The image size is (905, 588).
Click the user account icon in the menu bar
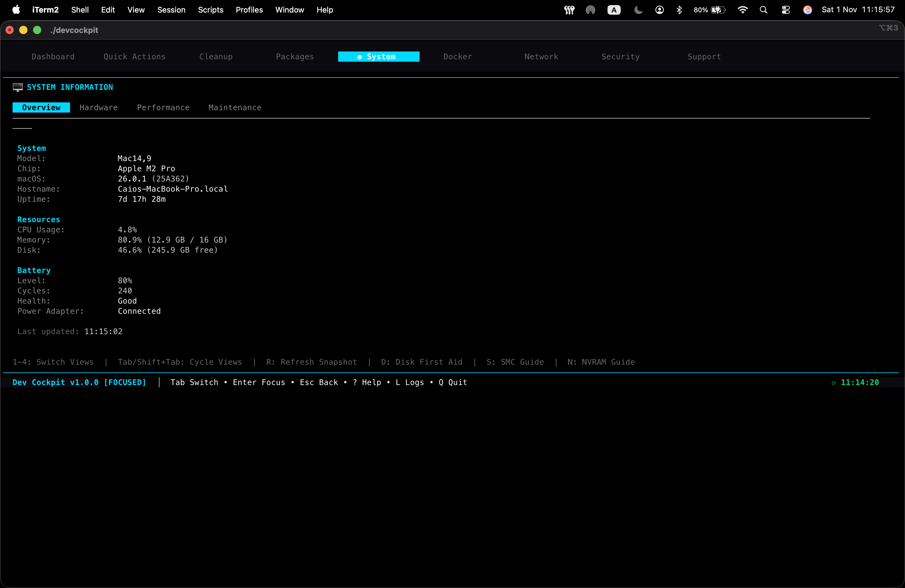coord(660,10)
